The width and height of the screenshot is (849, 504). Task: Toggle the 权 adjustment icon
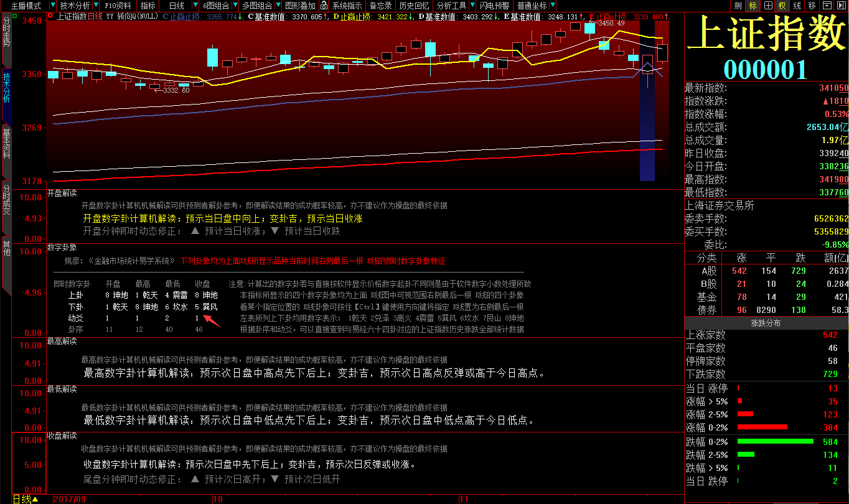coord(782,6)
